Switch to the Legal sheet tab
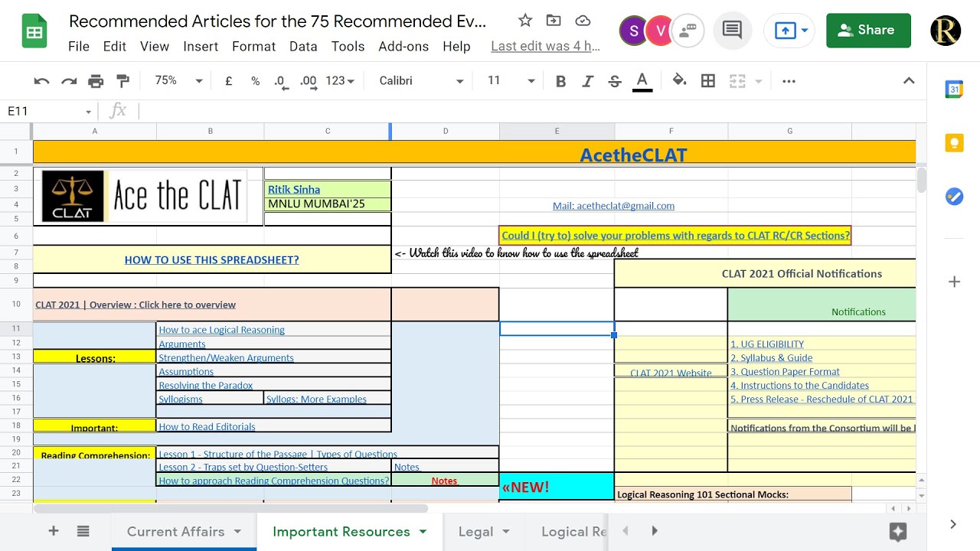This screenshot has width=980, height=551. click(x=475, y=531)
